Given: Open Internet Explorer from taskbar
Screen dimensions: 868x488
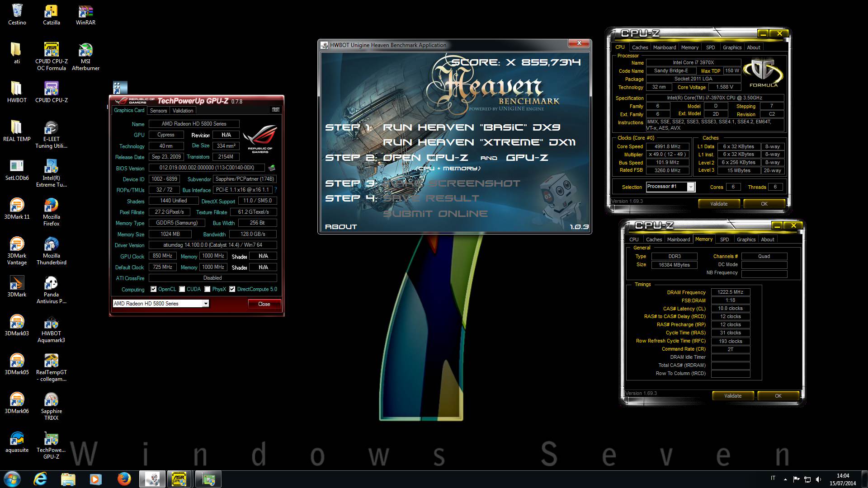Looking at the screenshot, I should (x=40, y=479).
